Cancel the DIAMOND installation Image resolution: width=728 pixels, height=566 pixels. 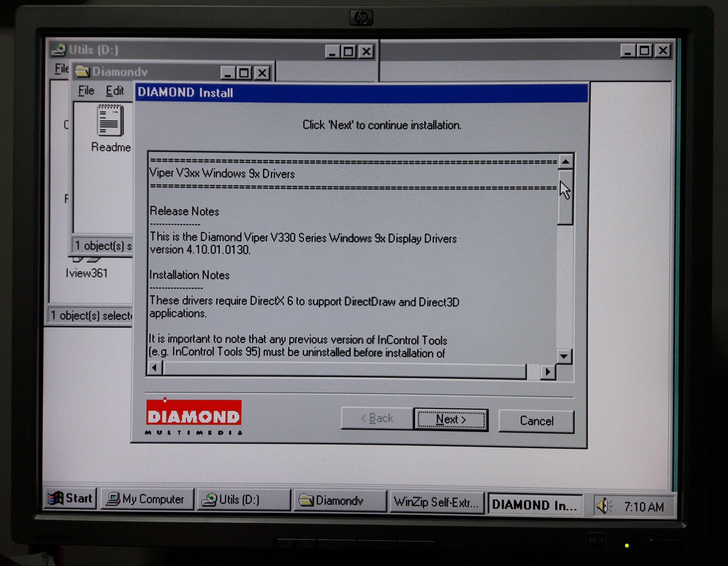pyautogui.click(x=536, y=421)
